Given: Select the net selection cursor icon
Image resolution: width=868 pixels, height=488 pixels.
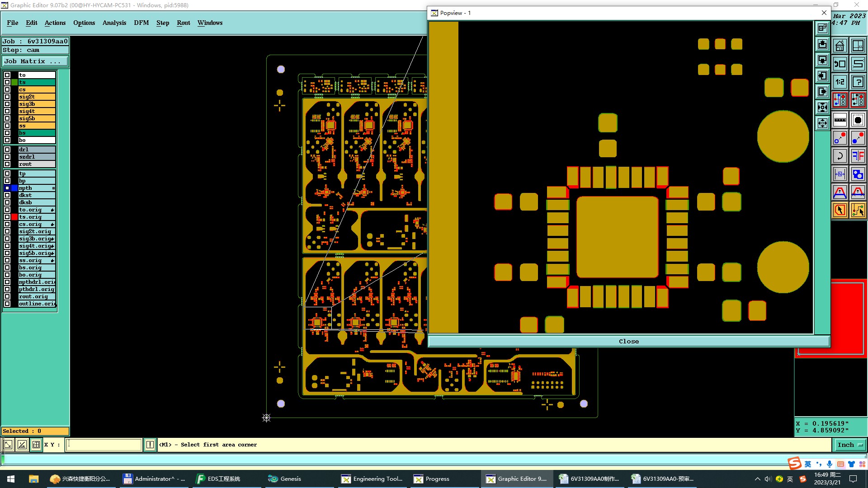Looking at the screenshot, I should point(858,210).
